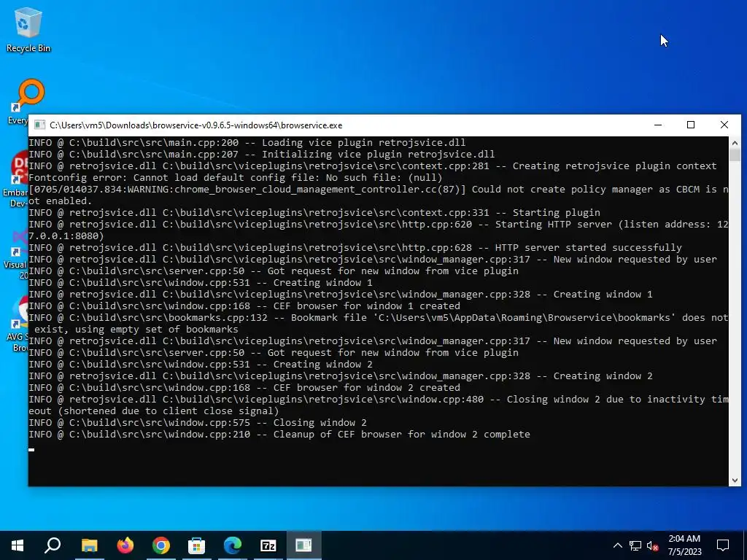Open Microsoft Store from the taskbar

196,545
